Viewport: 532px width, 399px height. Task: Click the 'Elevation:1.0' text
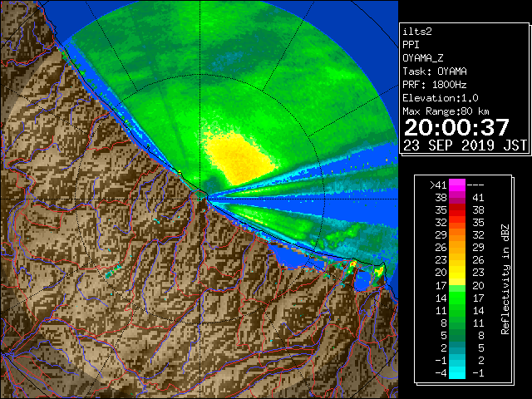tap(441, 98)
